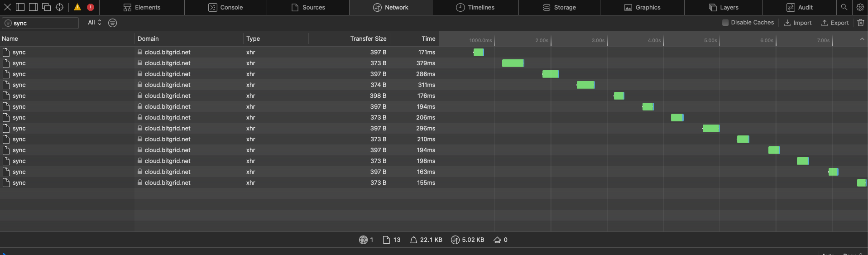
Task: Click waterfall bar of 155ms request
Action: [x=862, y=183]
